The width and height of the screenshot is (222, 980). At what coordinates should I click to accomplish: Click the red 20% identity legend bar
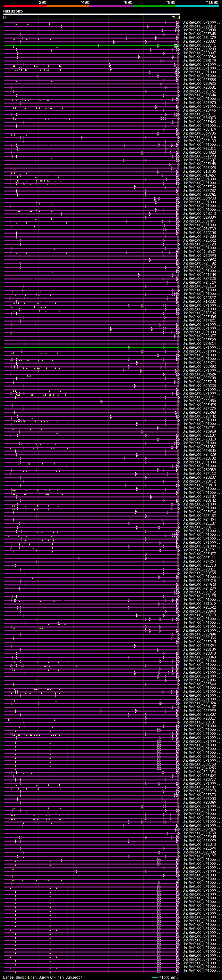(25, 7)
